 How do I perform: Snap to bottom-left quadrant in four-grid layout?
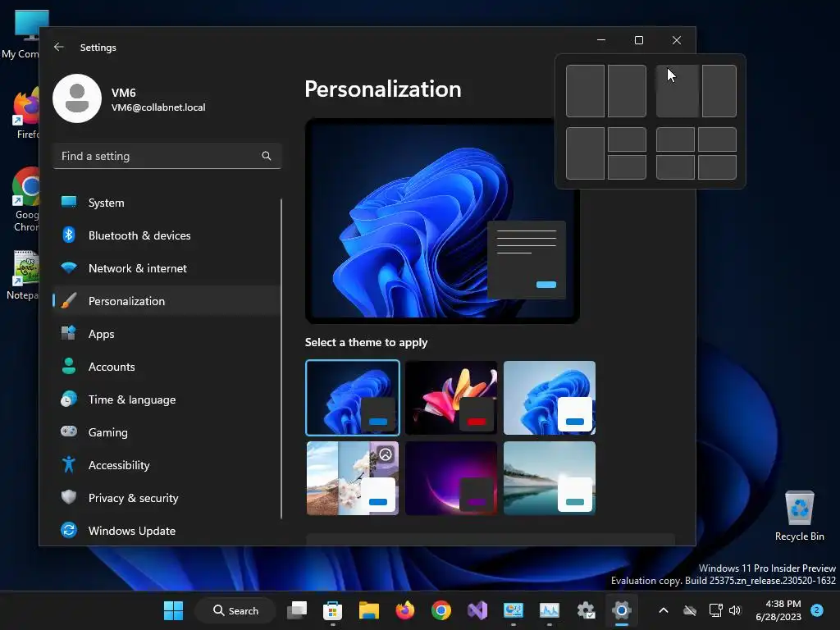coord(675,167)
